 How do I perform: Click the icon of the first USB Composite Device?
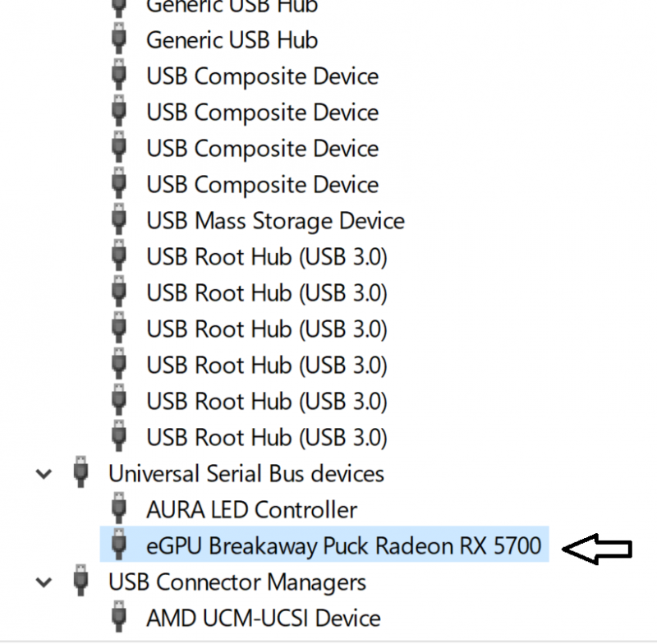coord(119,76)
